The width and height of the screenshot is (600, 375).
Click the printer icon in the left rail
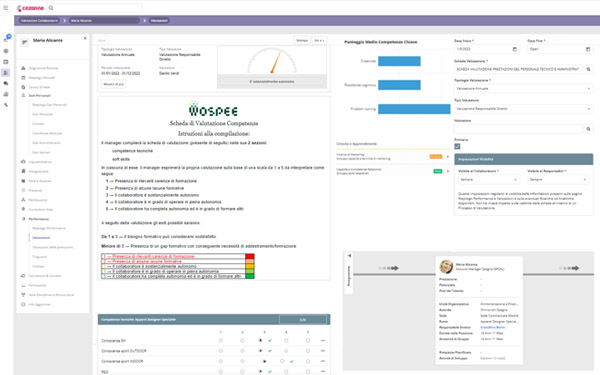[x=6, y=94]
